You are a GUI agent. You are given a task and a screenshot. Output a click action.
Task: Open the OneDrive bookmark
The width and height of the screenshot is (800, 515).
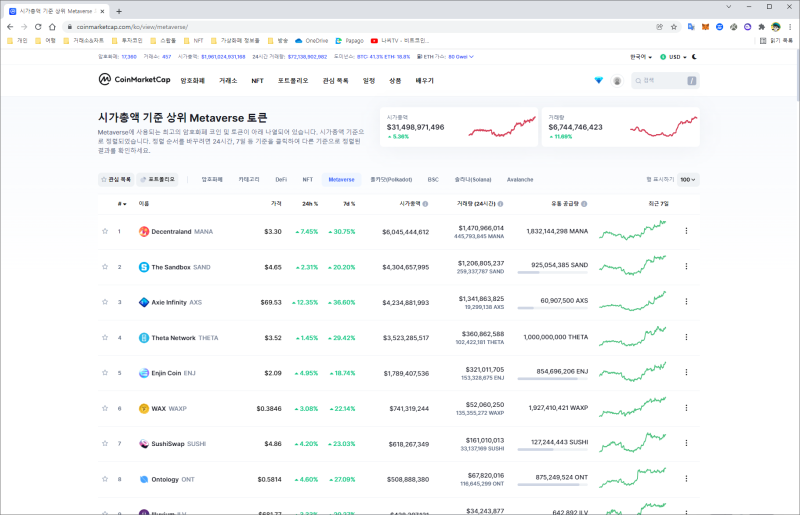coord(311,40)
